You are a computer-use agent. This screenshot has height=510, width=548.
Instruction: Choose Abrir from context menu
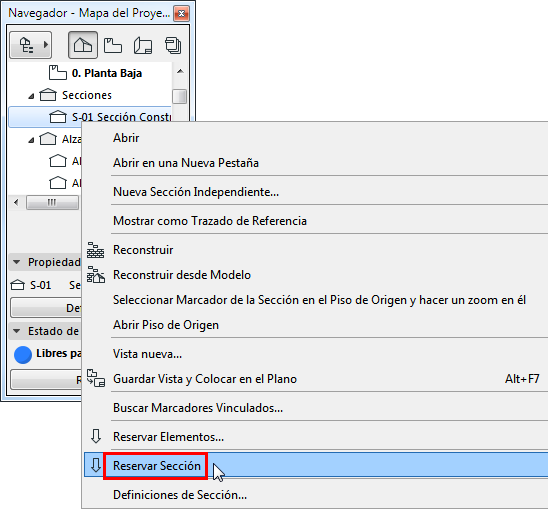click(126, 138)
